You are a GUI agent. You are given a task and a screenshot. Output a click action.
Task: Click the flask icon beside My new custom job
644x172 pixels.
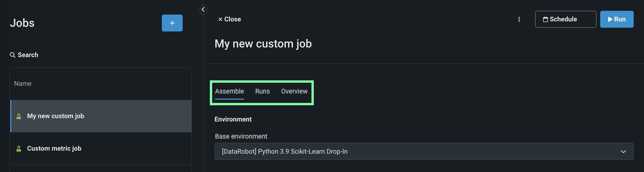(x=19, y=116)
